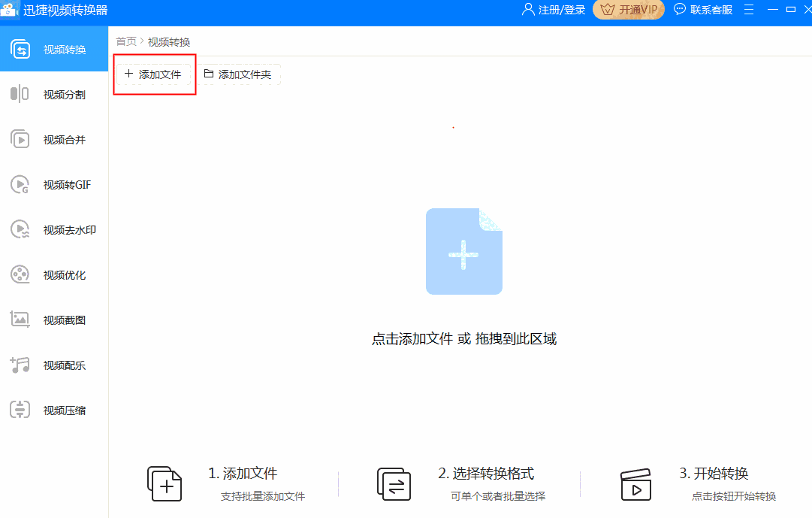Click the app logo in title bar
The width and height of the screenshot is (812, 518).
(11, 9)
